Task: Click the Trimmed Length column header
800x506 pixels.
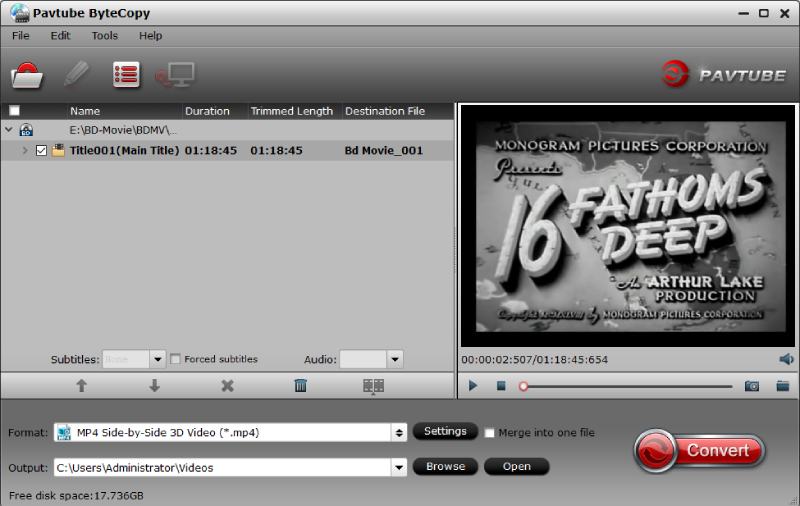Action: pos(294,111)
